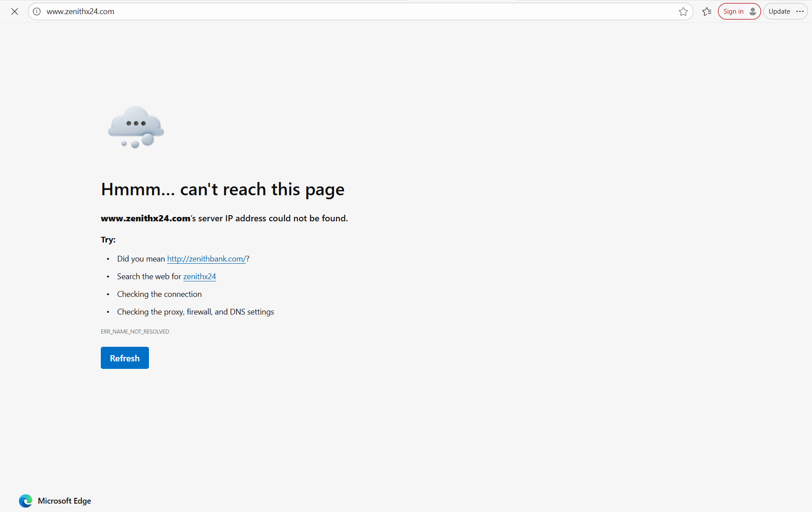Screen dimensions: 812x512
Task: Click the Microsoft Edge logo icon
Action: 26,501
